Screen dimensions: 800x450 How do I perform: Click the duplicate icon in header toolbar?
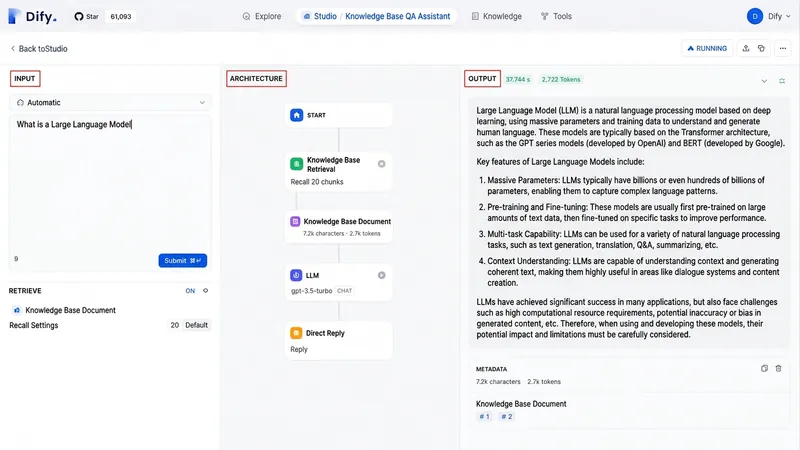point(761,48)
